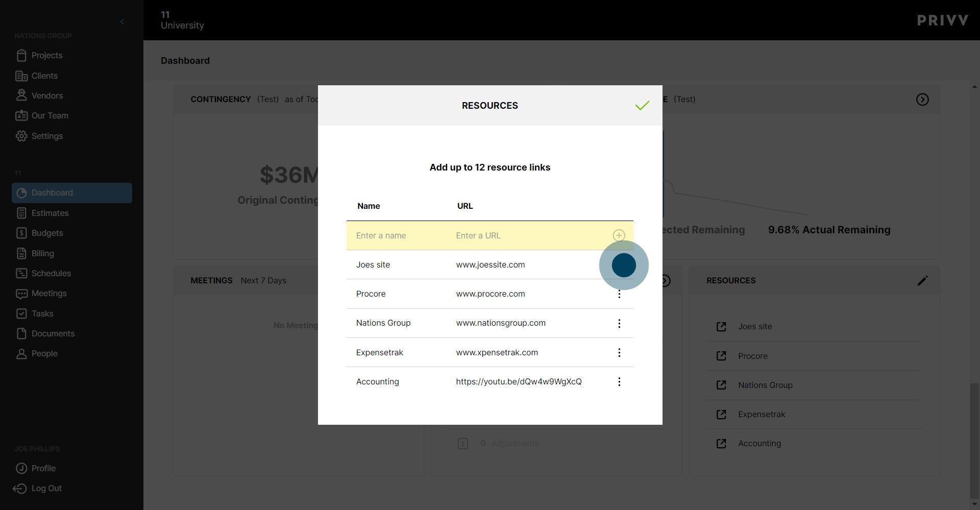This screenshot has height=510, width=980.
Task: Click www.joessite.com URL cell
Action: 491,264
